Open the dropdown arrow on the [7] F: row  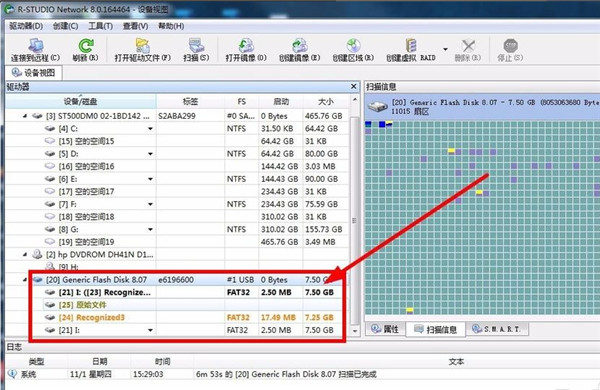point(150,204)
